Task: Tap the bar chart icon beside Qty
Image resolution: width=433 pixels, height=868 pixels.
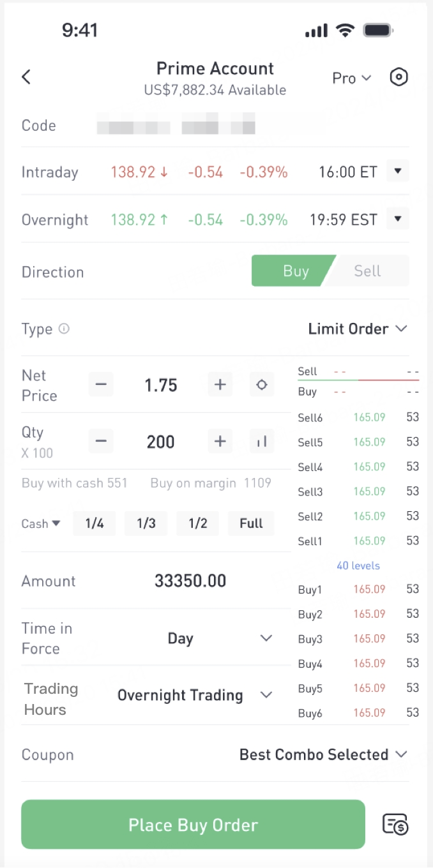Action: [x=261, y=441]
